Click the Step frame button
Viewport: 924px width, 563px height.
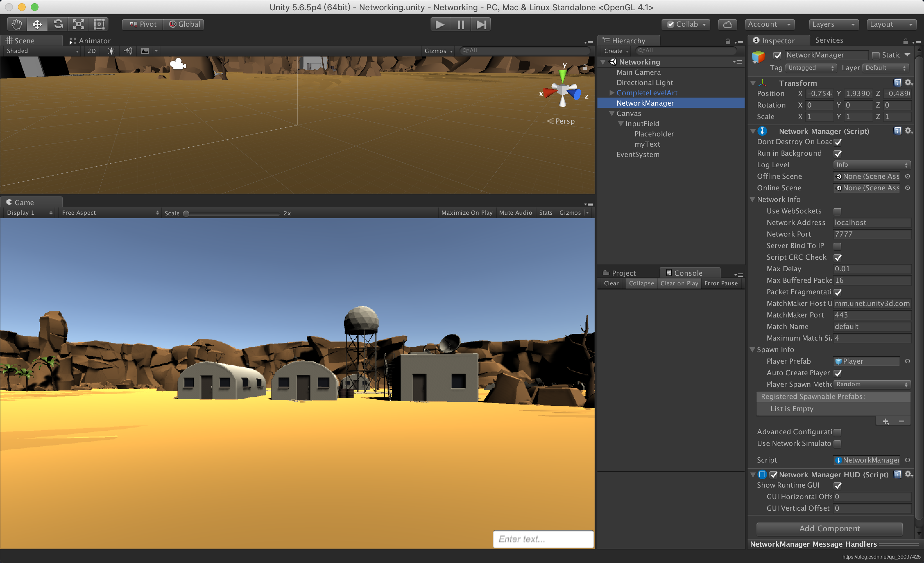482,24
